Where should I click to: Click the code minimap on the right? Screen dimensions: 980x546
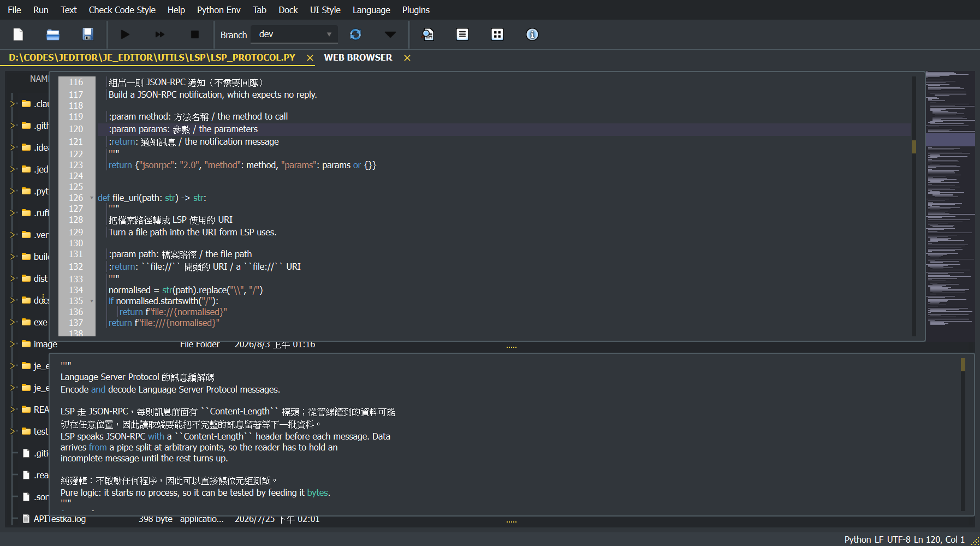[x=951, y=206]
